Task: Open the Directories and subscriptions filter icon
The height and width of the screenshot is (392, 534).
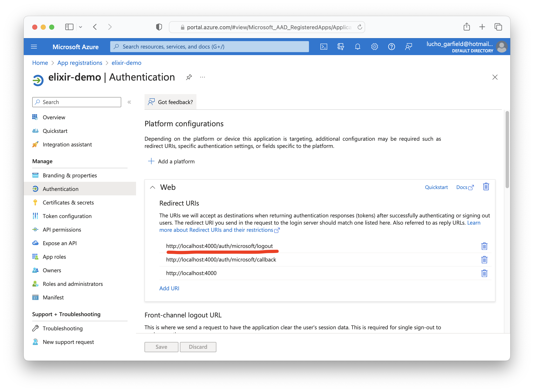Action: 341,46
